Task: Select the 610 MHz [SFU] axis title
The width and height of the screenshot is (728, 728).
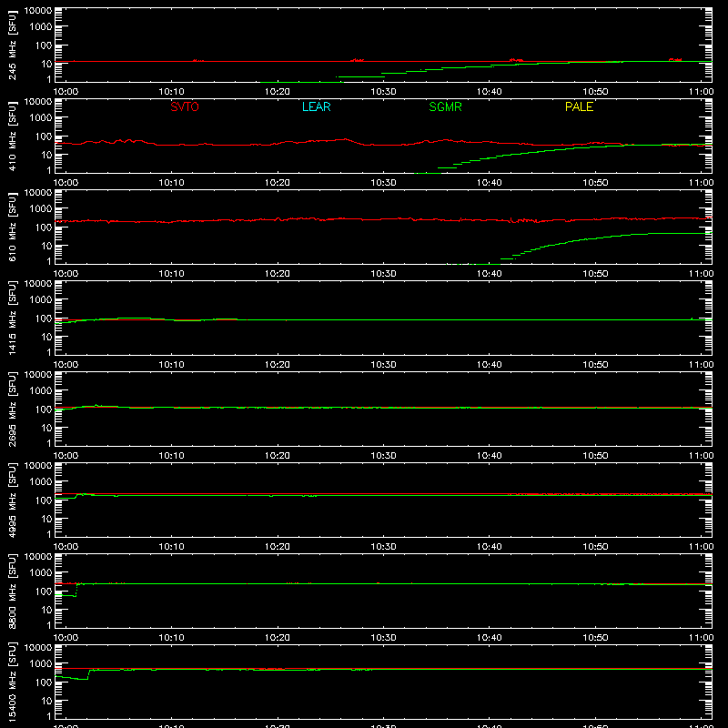Action: click(12, 227)
